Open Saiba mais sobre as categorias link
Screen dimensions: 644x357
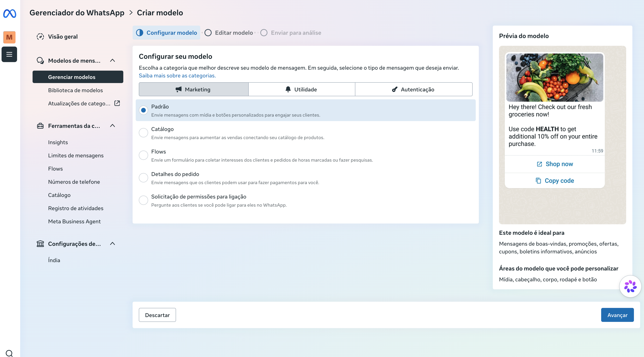click(177, 75)
